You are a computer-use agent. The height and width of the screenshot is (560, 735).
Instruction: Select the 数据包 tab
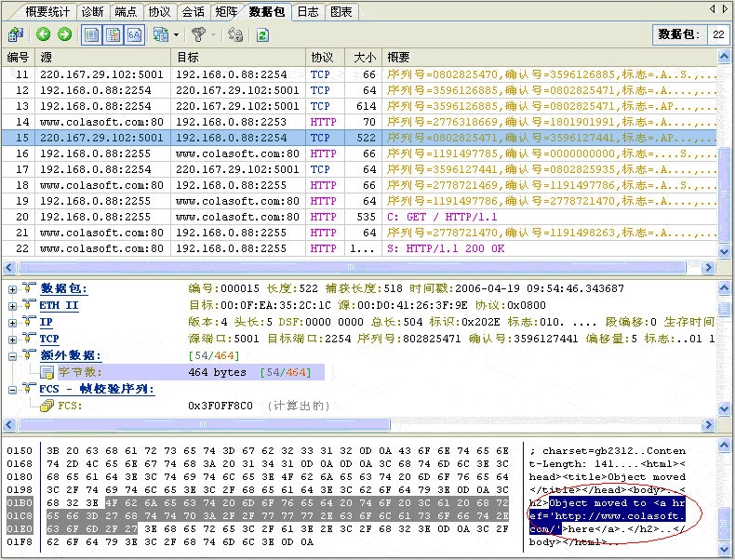click(266, 12)
